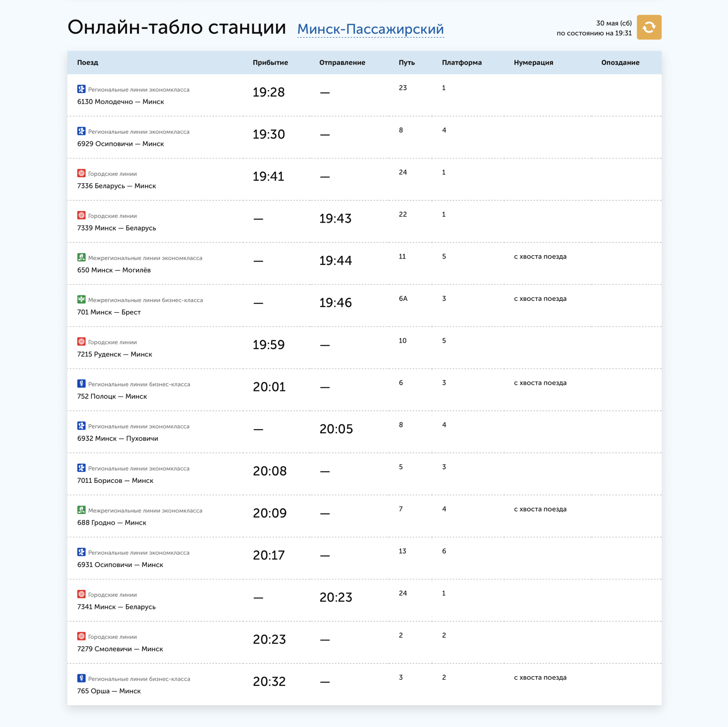This screenshot has height=727, width=728.
Task: Click the train type icon for 6932 Минск — Пуховичи
Action: click(81, 426)
